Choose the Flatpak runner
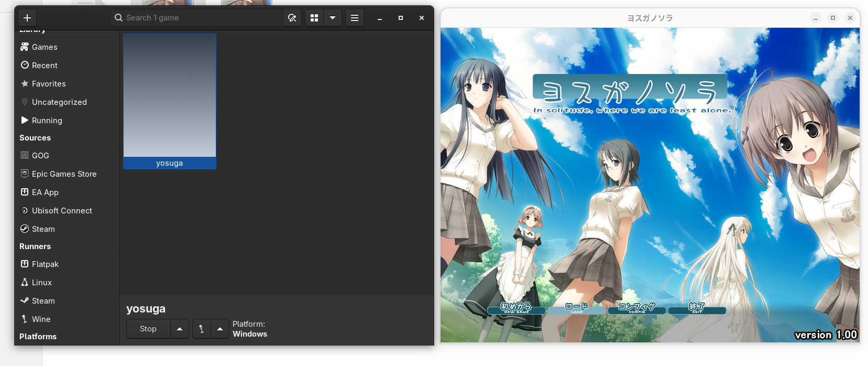868x366 pixels. pyautogui.click(x=45, y=264)
